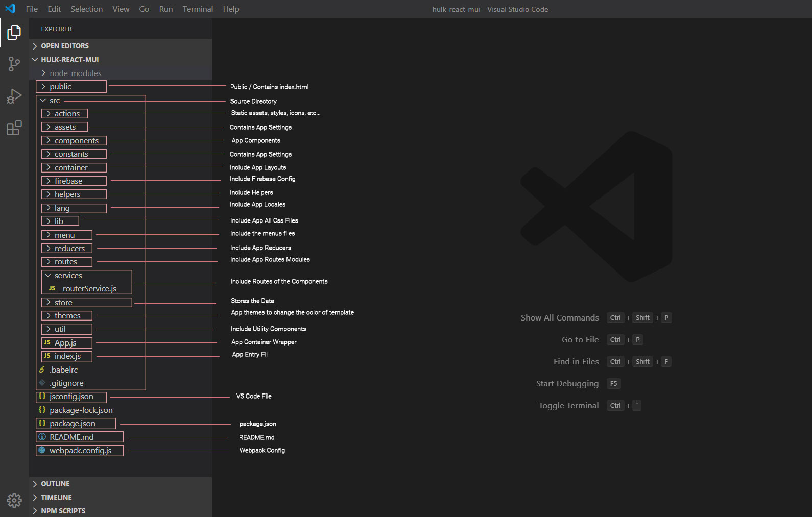812x517 pixels.
Task: Expand the TIMELINE section
Action: (56, 498)
